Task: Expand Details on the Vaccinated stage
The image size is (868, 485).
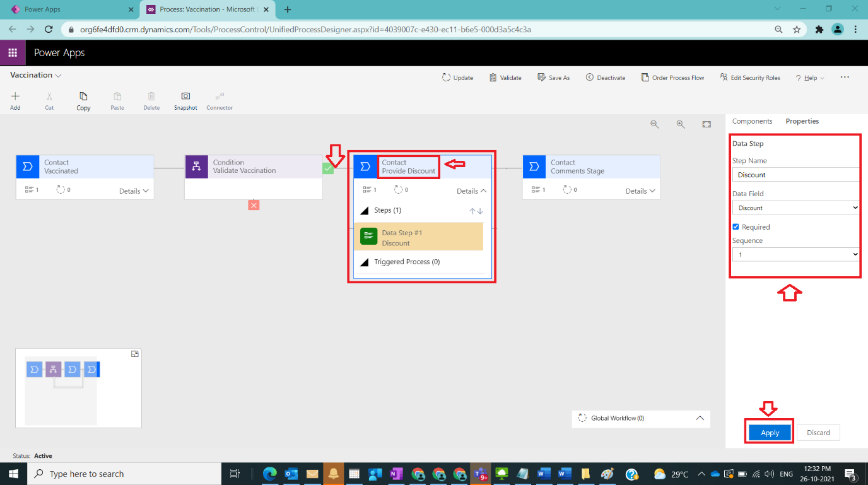Action: pos(133,190)
